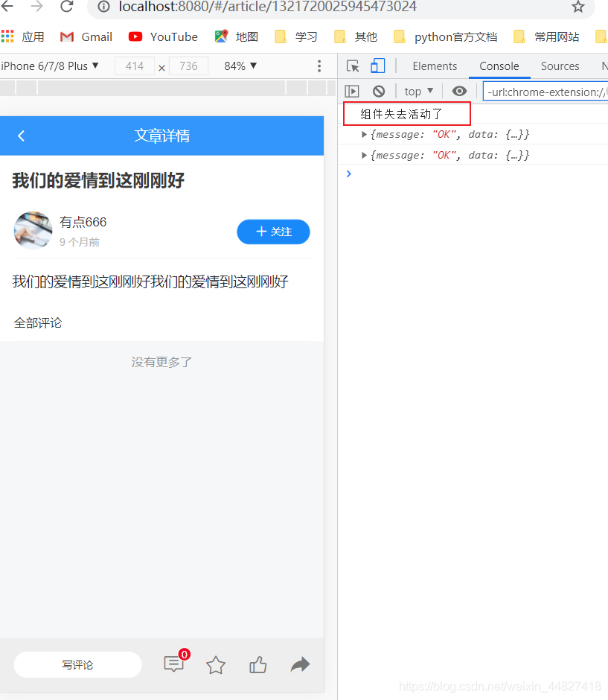Click the localhost:8080 address bar URL

coord(268,7)
